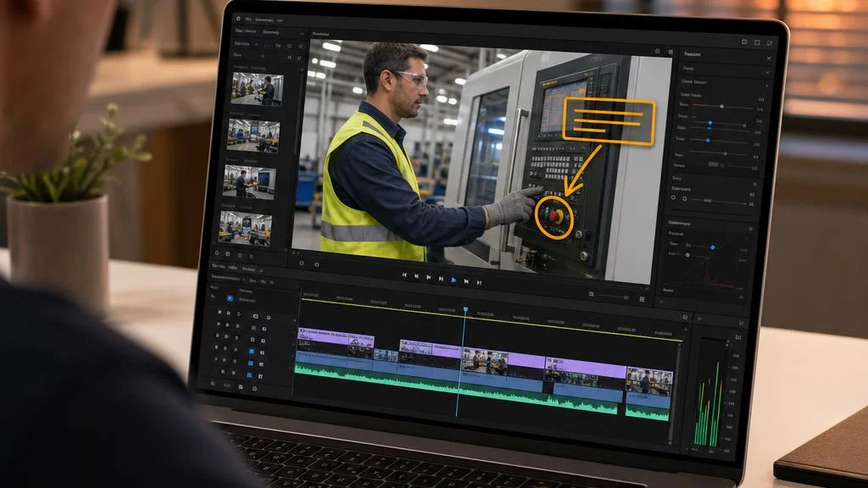Click the blue playhead marker on the timeline ruler
The image size is (868, 488).
point(465,310)
